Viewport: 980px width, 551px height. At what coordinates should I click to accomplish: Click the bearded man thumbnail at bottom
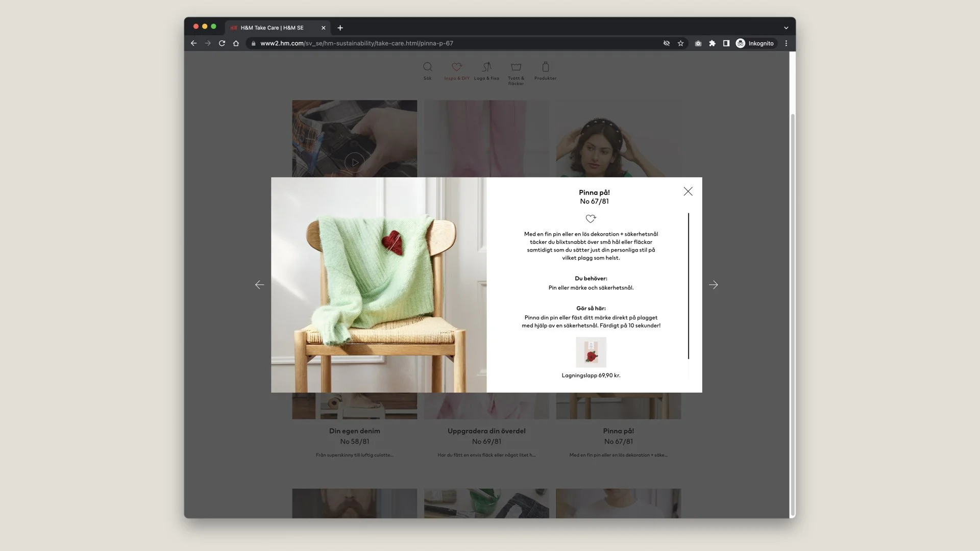tap(354, 504)
